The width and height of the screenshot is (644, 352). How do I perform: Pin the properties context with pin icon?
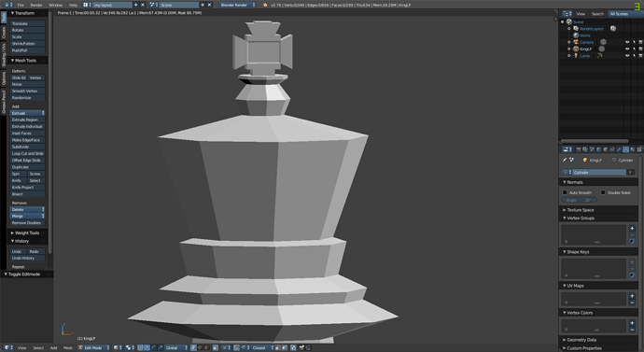click(565, 160)
